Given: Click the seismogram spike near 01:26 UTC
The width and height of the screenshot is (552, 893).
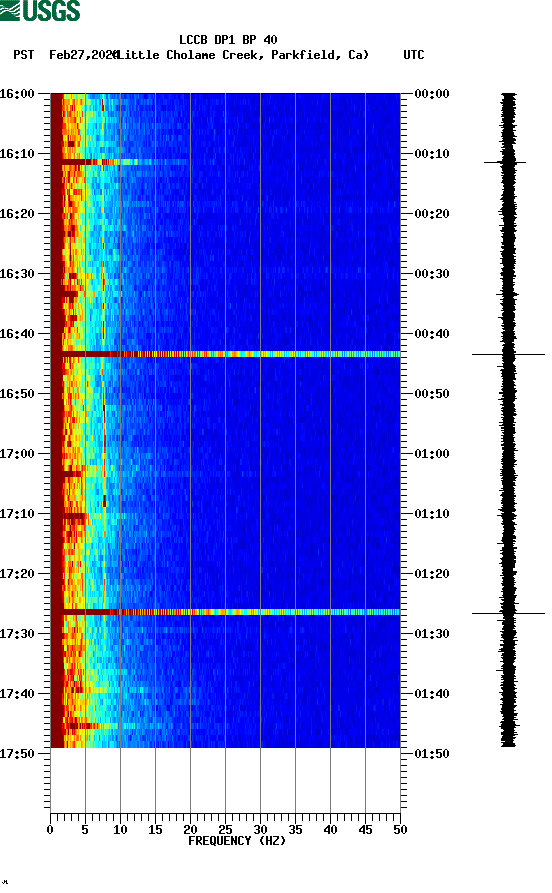Looking at the screenshot, I should (508, 613).
